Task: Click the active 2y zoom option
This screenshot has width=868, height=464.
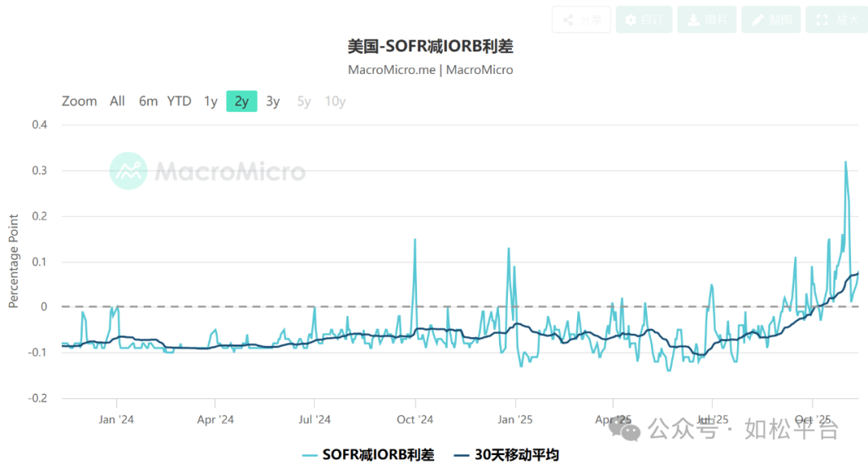Action: (x=241, y=101)
